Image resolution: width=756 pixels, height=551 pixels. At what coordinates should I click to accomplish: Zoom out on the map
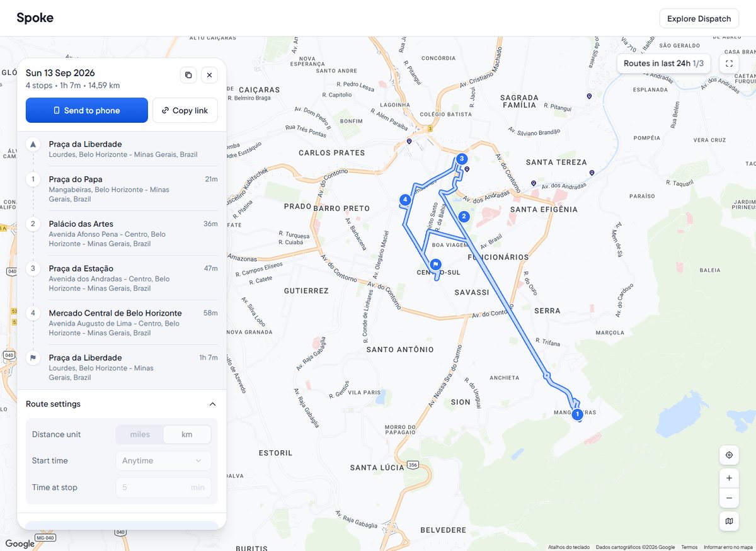(x=729, y=498)
